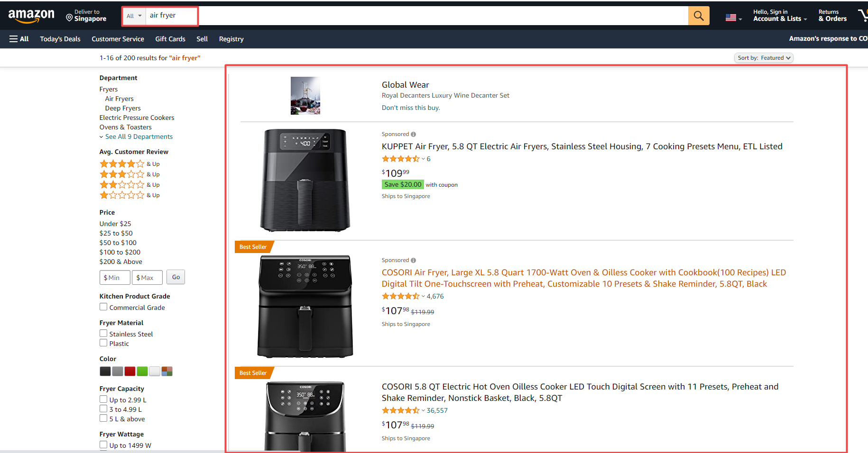This screenshot has width=868, height=453.
Task: Expand rating chevron beside 36,557 reviews
Action: click(x=423, y=410)
